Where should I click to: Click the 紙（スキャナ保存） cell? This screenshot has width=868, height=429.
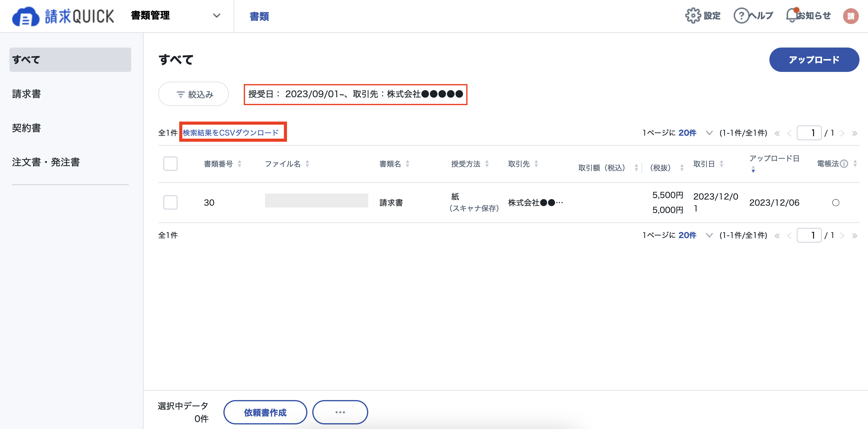click(474, 202)
